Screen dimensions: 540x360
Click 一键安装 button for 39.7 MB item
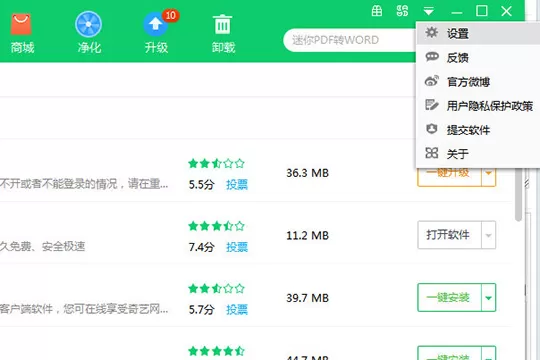tap(449, 297)
